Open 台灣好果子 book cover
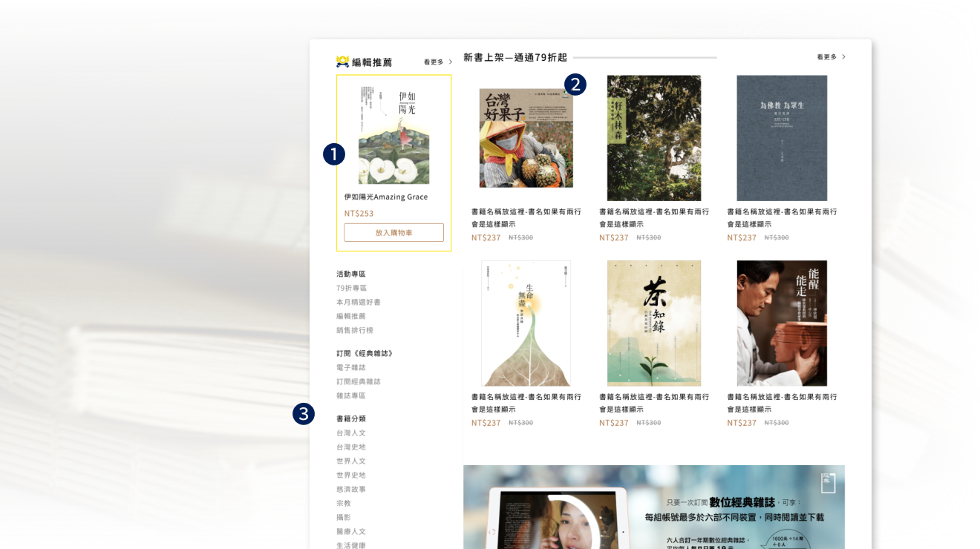The width and height of the screenshot is (980, 549). coord(526,138)
